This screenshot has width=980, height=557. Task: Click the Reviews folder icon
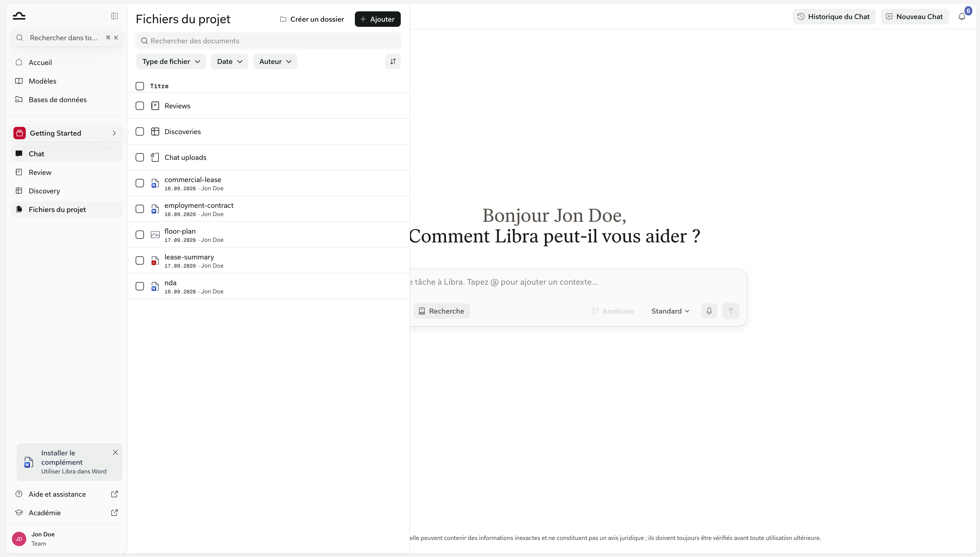click(x=155, y=106)
